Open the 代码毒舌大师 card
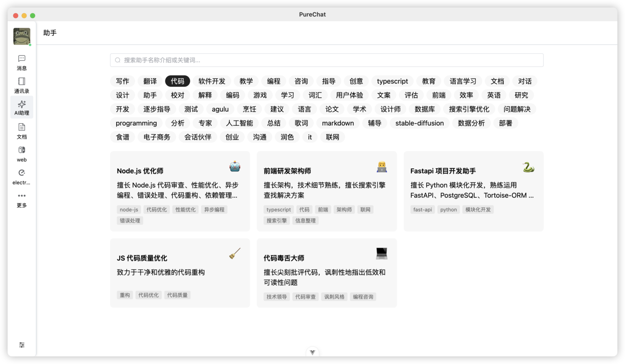This screenshot has height=364, width=625. point(327,273)
